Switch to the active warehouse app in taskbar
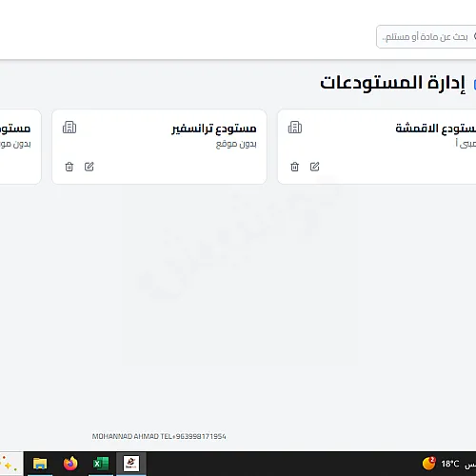The width and height of the screenshot is (476, 476). [131, 464]
